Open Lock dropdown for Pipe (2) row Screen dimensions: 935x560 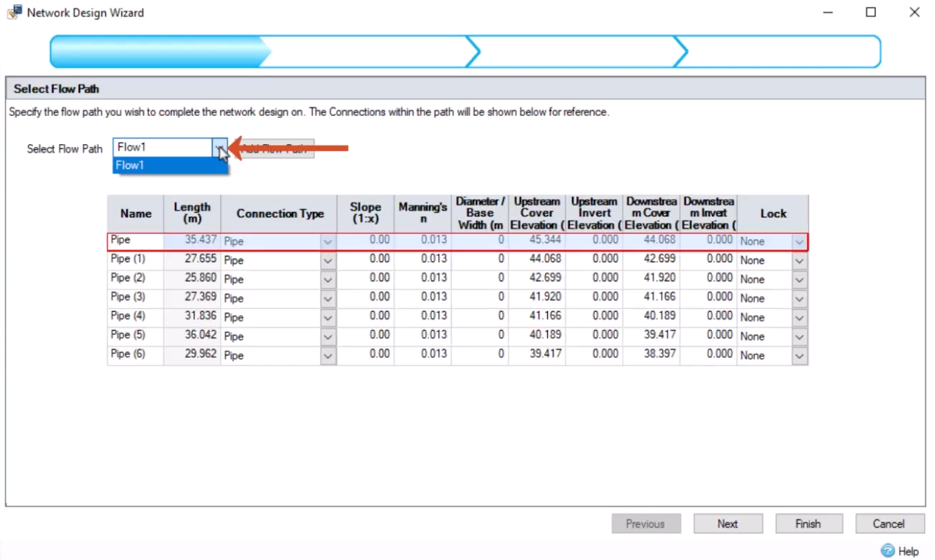point(799,280)
